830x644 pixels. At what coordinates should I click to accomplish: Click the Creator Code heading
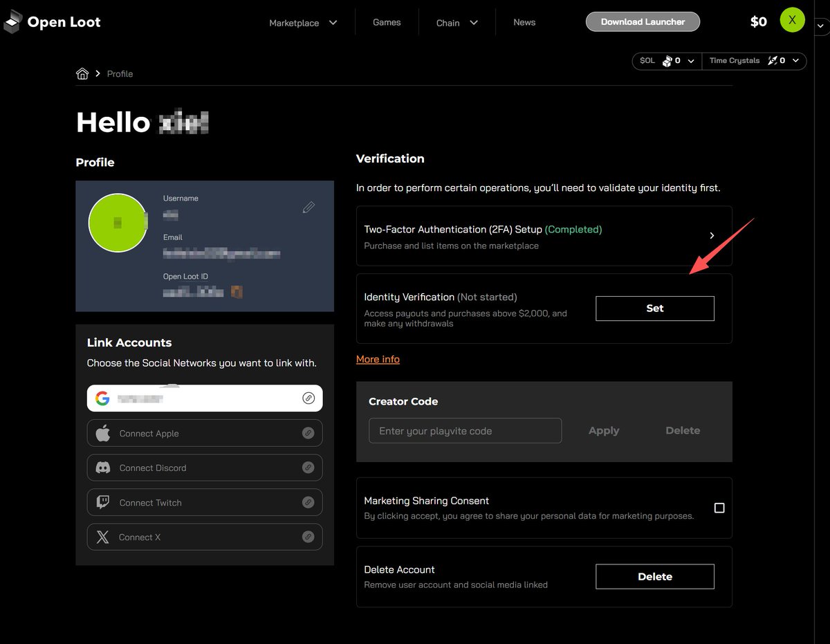pos(403,401)
